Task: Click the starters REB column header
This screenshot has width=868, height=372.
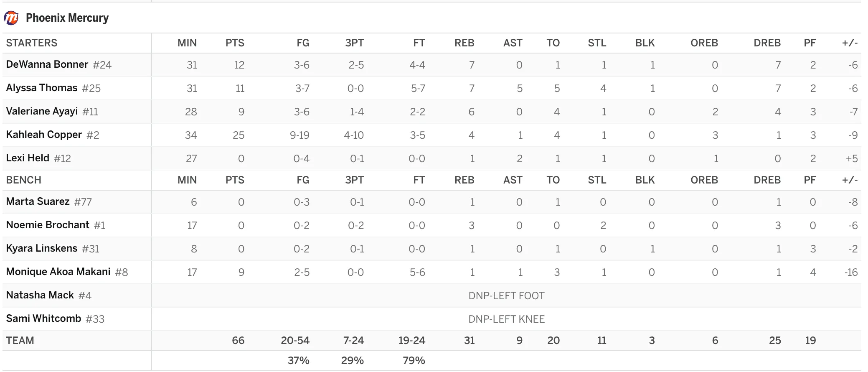Action: [x=464, y=43]
